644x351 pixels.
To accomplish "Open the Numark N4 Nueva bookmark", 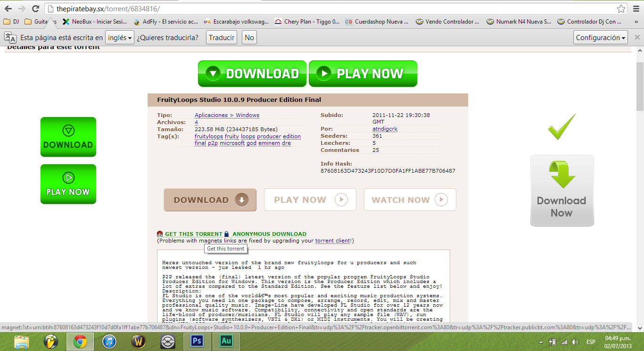I will click(519, 22).
